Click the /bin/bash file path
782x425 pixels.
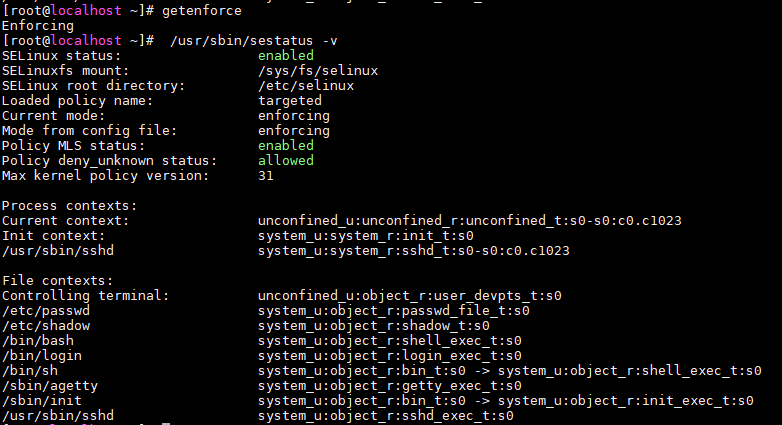point(37,340)
